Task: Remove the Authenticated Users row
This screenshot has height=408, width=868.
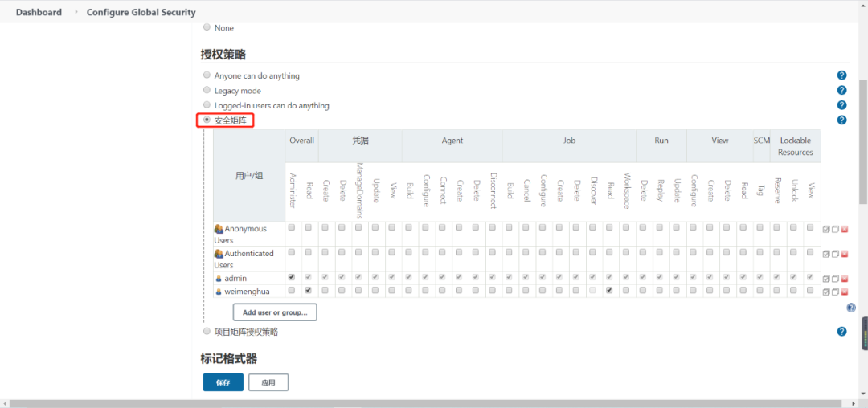Action: click(844, 254)
